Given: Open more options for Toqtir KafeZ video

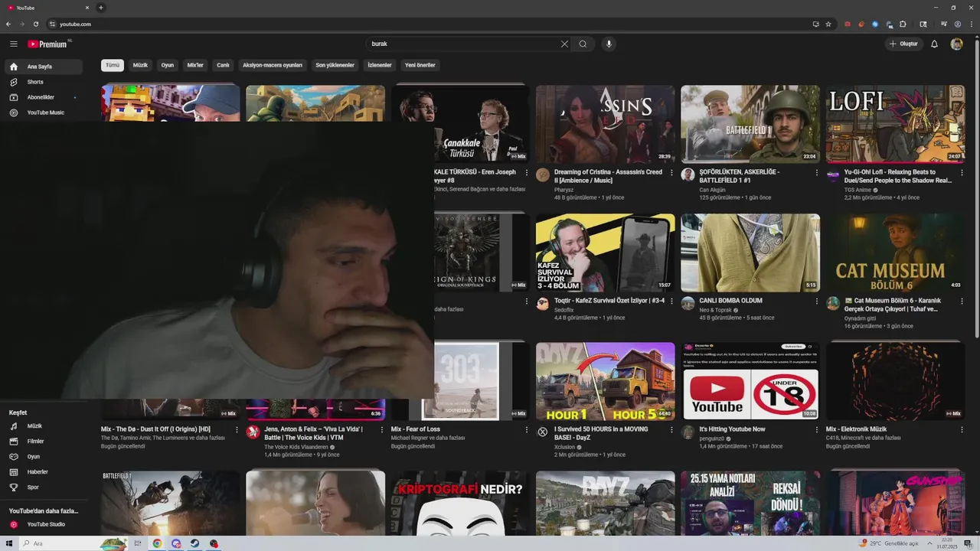Looking at the screenshot, I should point(671,302).
